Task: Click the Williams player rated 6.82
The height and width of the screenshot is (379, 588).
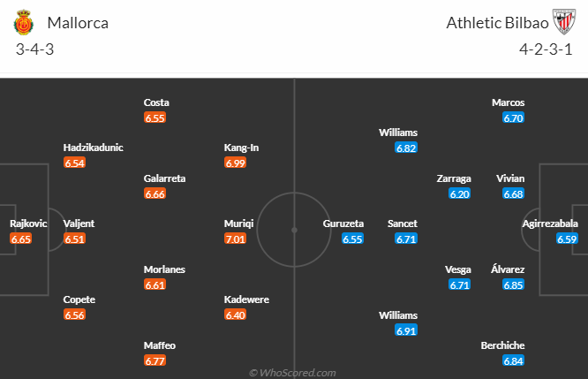Action: point(398,133)
